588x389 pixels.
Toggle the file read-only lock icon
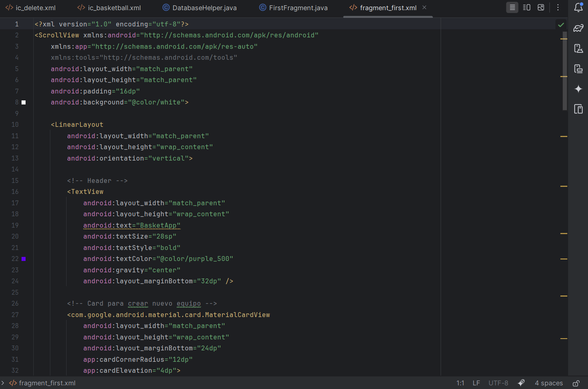coord(576,383)
